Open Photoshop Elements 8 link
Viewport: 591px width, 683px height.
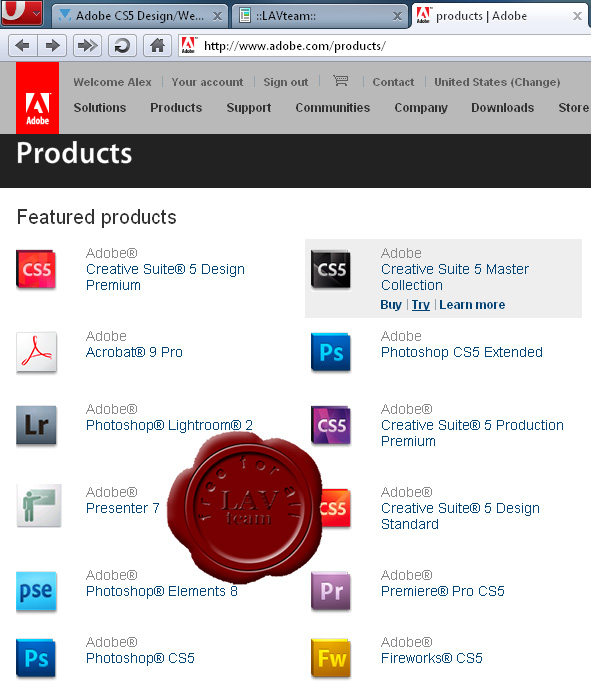pos(162,591)
